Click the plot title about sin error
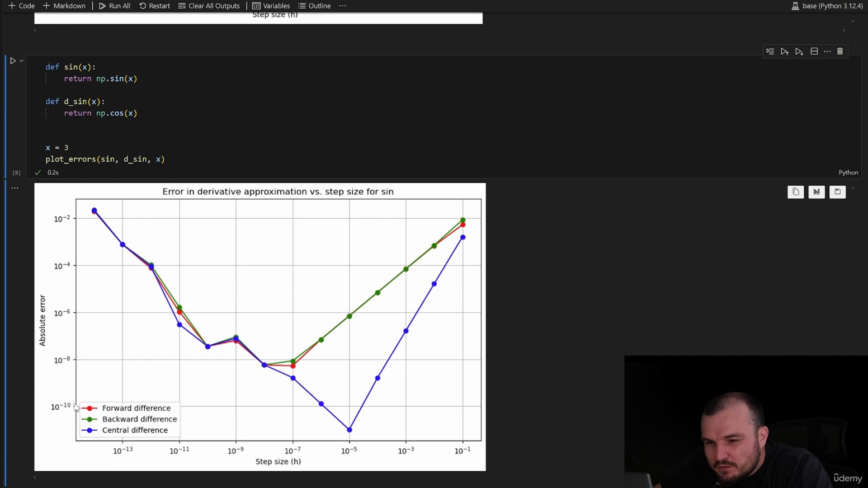Viewport: 868px width, 488px height. [x=278, y=192]
